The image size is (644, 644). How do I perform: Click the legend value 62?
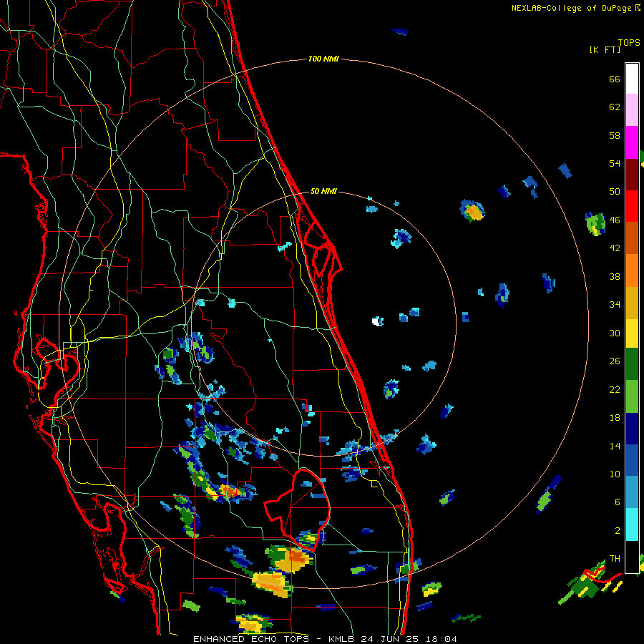[615, 107]
